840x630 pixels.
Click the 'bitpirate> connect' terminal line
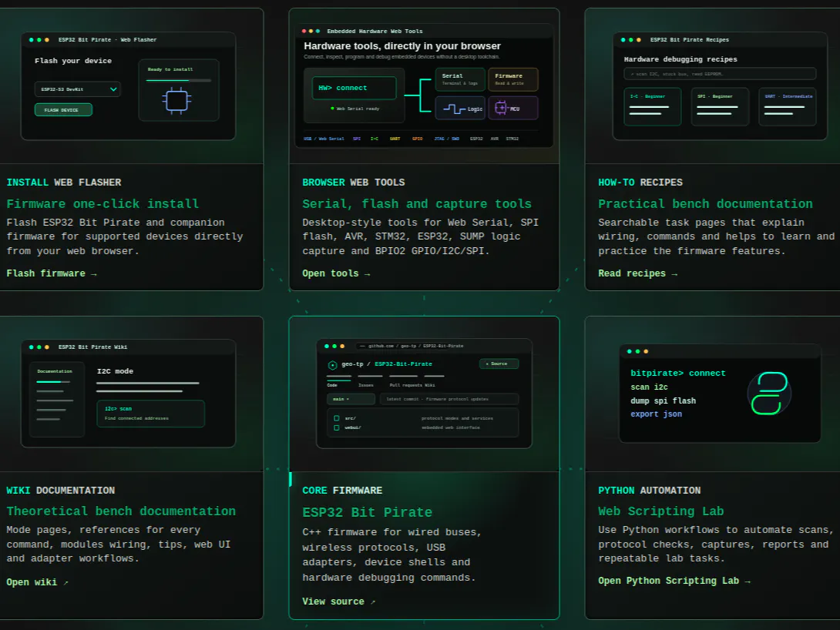[677, 373]
